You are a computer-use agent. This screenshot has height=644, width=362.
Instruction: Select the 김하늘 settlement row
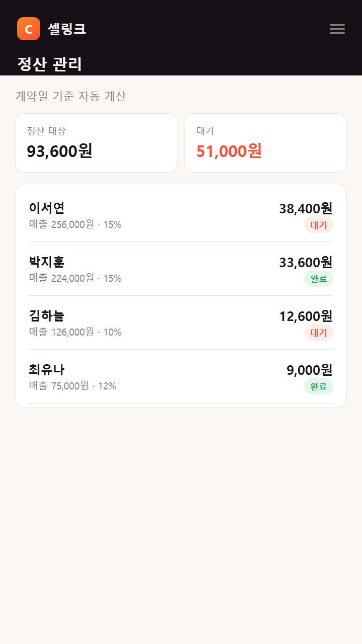(181, 323)
